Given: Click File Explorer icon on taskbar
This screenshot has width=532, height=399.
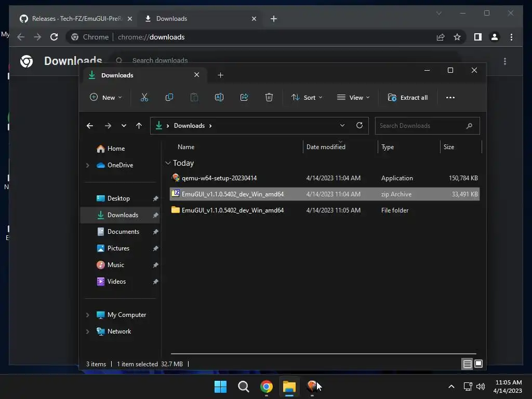Looking at the screenshot, I should (x=289, y=387).
